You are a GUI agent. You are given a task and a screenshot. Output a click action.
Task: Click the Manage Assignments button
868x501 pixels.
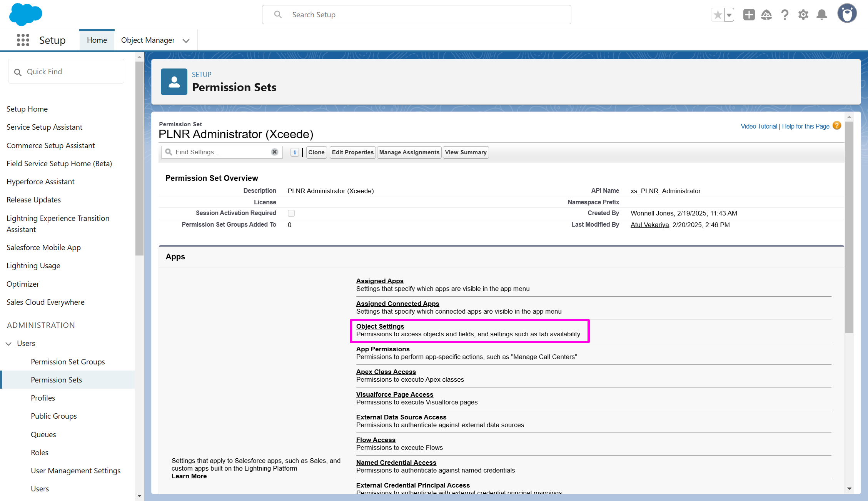409,152
